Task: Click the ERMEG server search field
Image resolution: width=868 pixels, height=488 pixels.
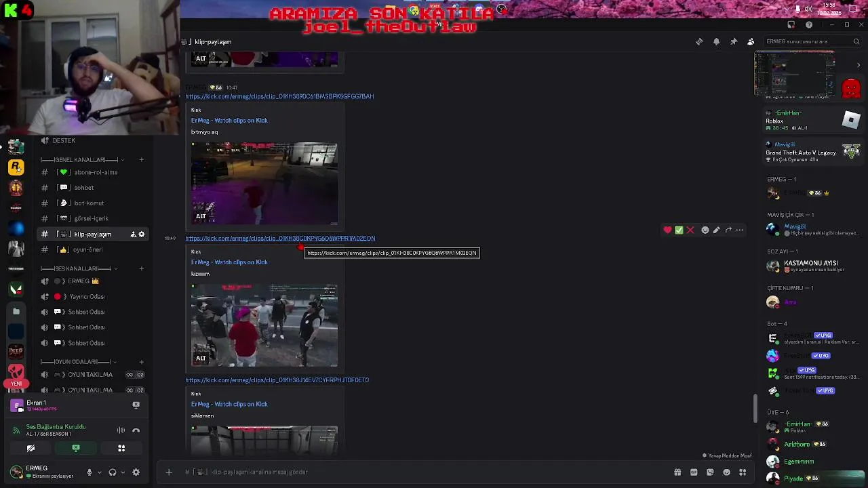Action: click(x=811, y=41)
